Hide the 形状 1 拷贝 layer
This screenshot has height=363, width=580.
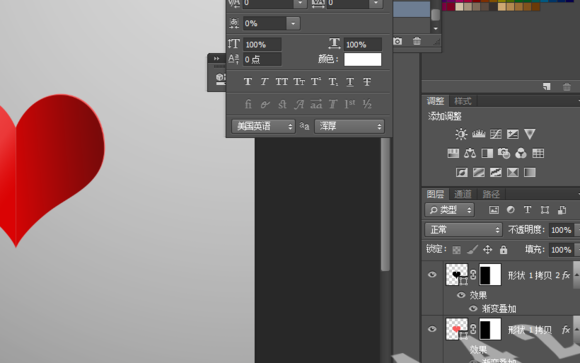point(432,329)
